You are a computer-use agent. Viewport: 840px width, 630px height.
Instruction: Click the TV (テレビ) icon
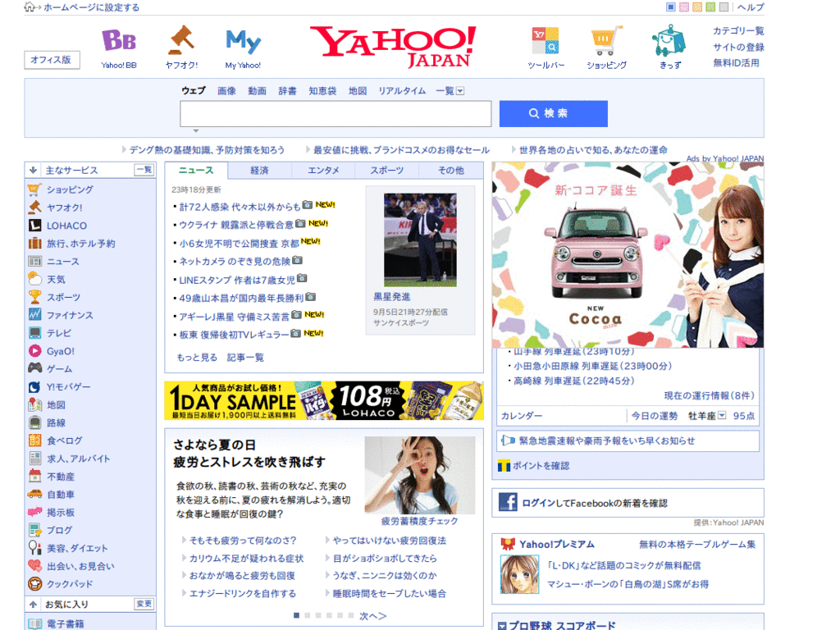pyautogui.click(x=34, y=333)
